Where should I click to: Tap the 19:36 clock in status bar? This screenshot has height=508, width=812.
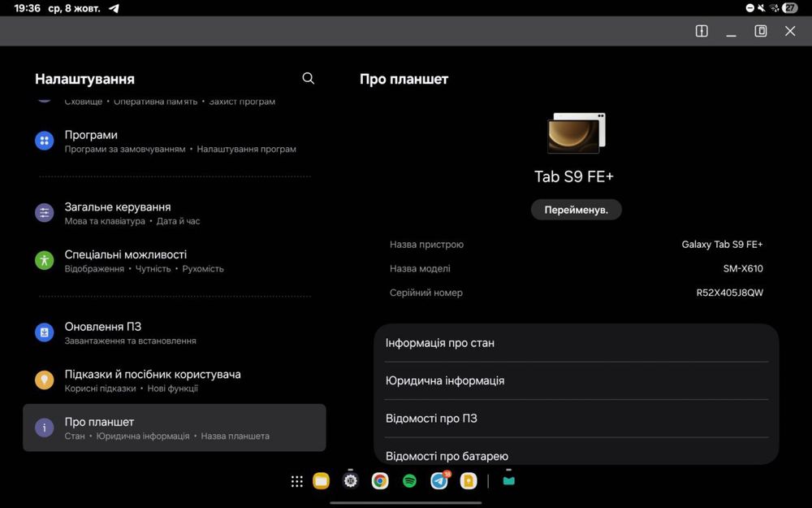(x=27, y=8)
